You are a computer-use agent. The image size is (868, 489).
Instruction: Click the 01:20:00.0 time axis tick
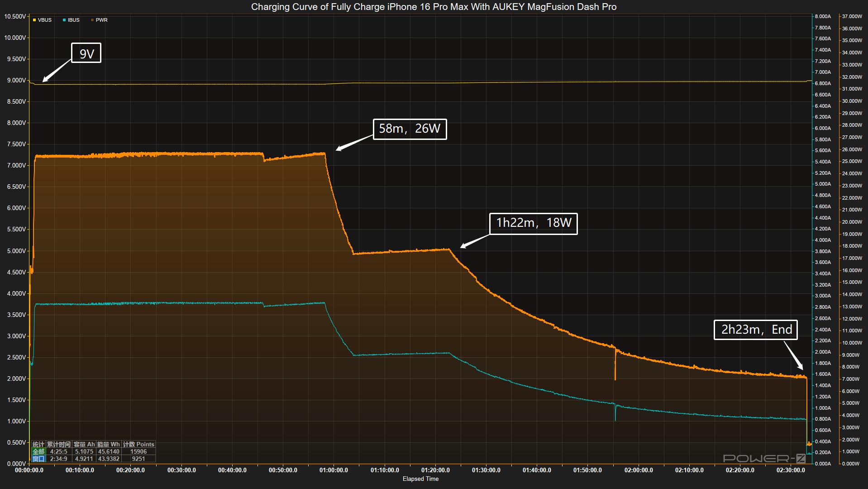[435, 470]
